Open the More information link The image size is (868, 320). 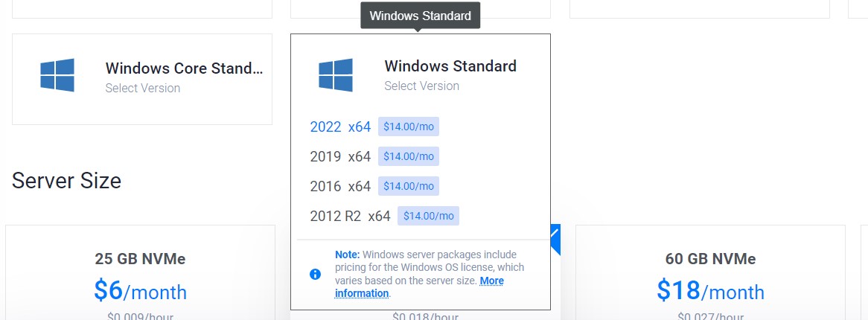(x=420, y=287)
